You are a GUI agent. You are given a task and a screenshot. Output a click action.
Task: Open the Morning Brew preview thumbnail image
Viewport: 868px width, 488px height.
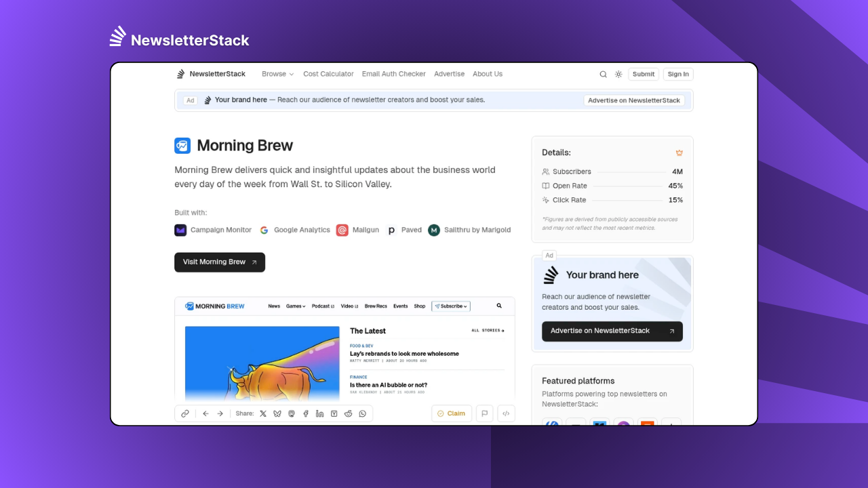click(x=262, y=363)
